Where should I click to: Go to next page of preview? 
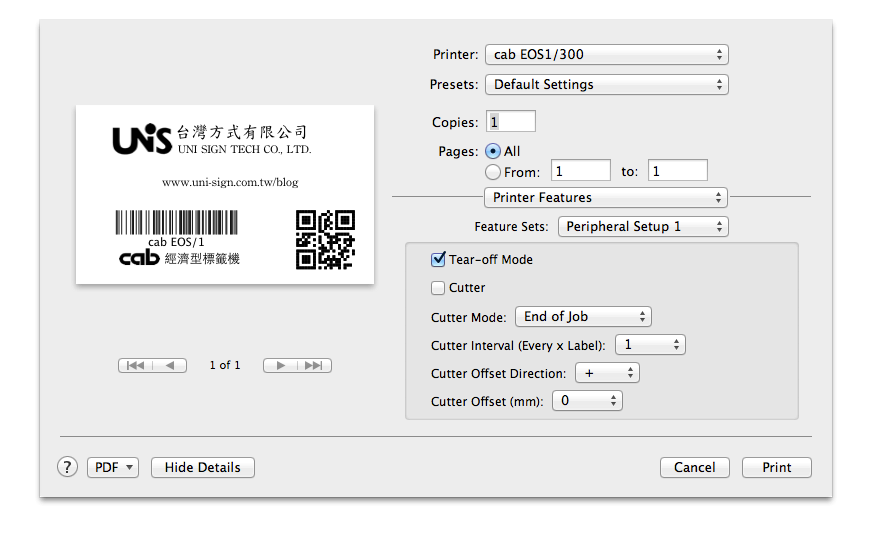pyautogui.click(x=281, y=366)
